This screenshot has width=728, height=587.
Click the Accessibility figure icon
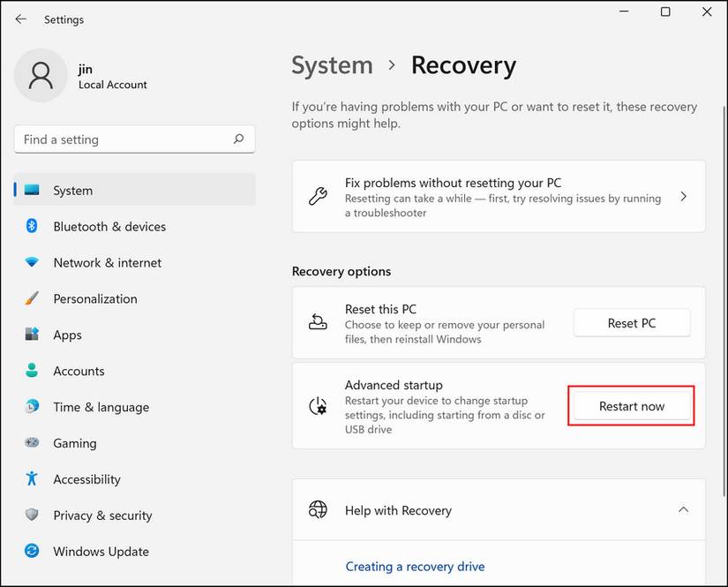click(33, 479)
